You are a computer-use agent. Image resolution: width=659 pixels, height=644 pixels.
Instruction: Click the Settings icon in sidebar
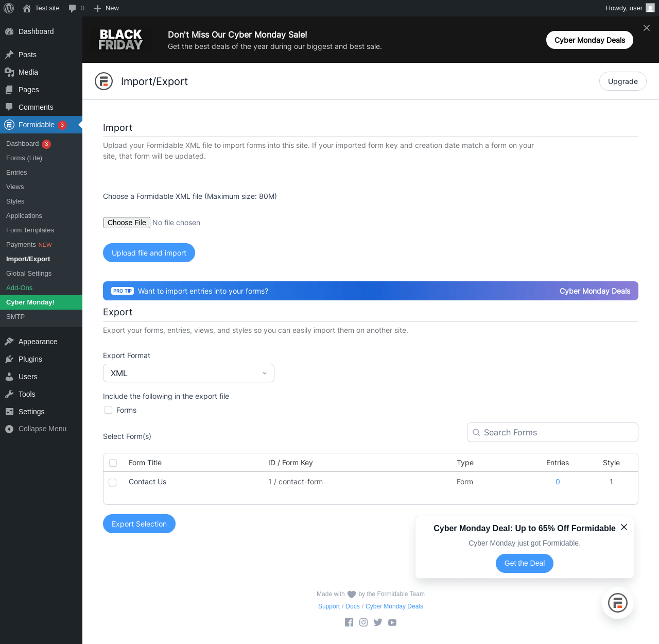(9, 412)
